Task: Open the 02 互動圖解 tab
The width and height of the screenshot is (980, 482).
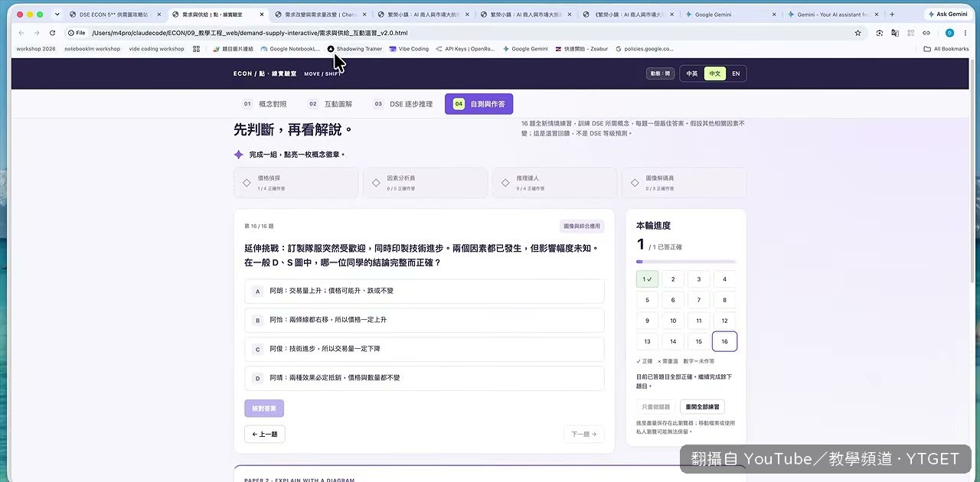Action: pos(330,104)
